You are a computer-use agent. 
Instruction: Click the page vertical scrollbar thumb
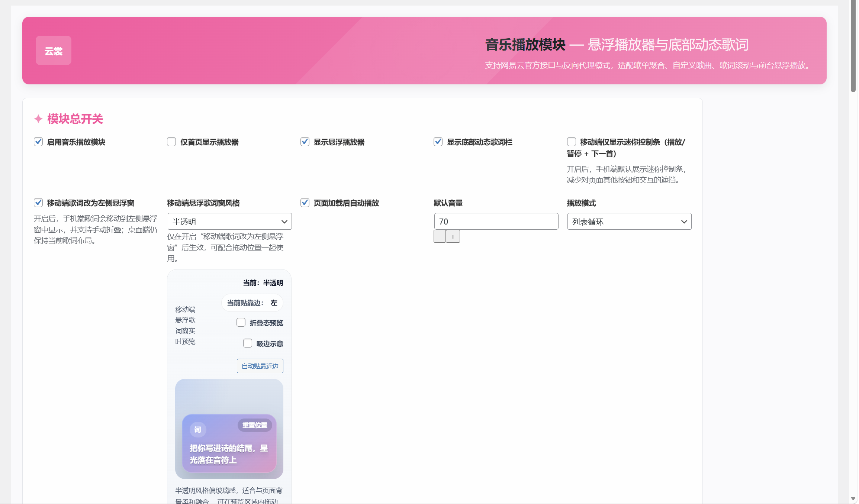(x=853, y=46)
